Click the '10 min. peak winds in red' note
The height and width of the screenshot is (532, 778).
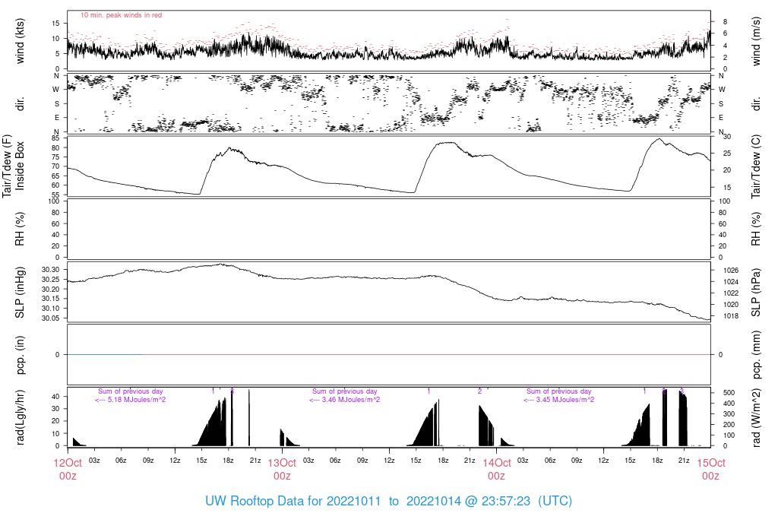pos(121,15)
